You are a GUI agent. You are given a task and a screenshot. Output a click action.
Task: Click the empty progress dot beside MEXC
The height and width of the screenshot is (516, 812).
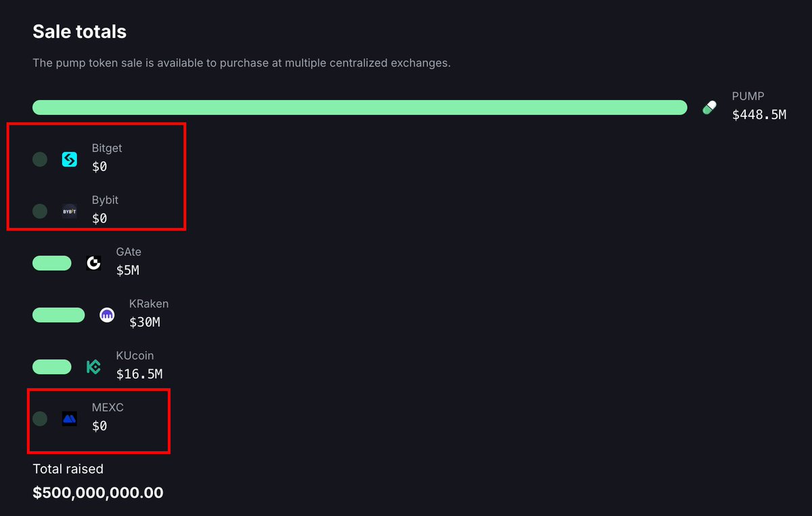point(40,419)
